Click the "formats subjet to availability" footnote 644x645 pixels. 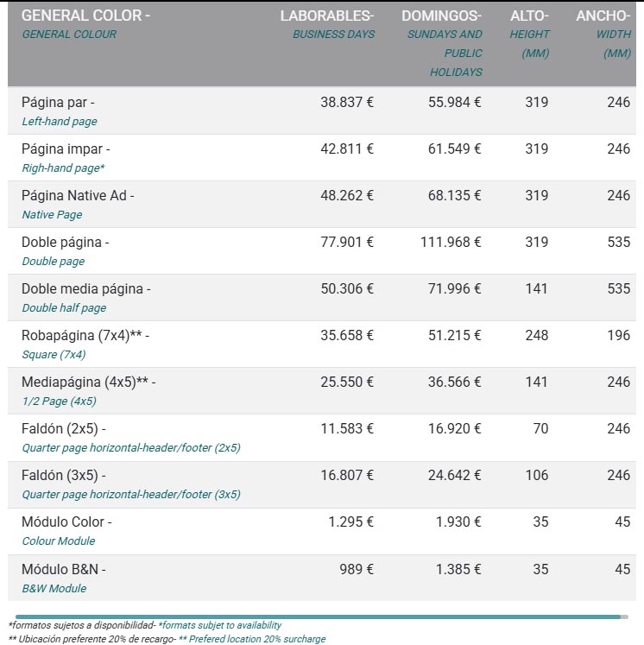tap(219, 625)
